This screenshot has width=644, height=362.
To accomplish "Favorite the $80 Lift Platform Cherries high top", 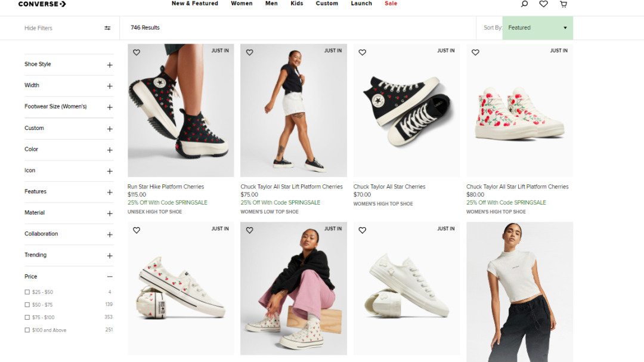I will 475,52.
